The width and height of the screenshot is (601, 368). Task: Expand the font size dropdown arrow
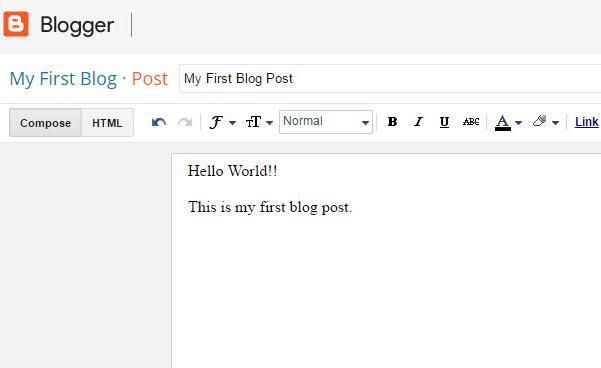pyautogui.click(x=269, y=123)
